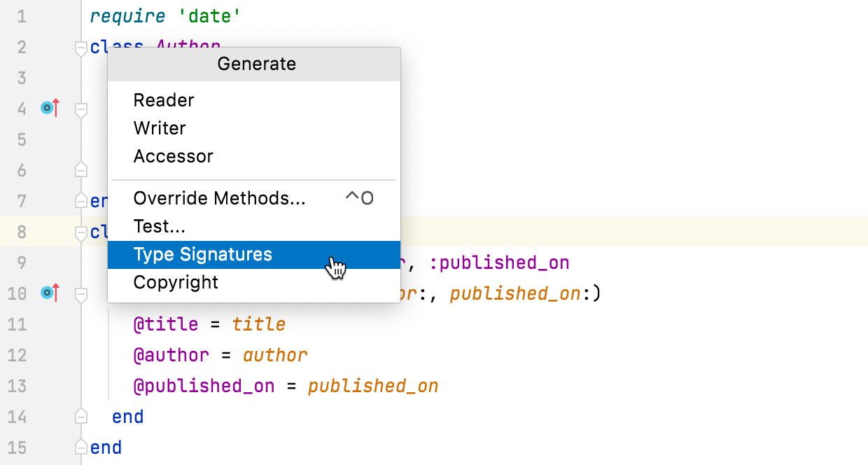The image size is (868, 465).
Task: Collapse the initialize method fold at line 10
Action: click(x=80, y=293)
